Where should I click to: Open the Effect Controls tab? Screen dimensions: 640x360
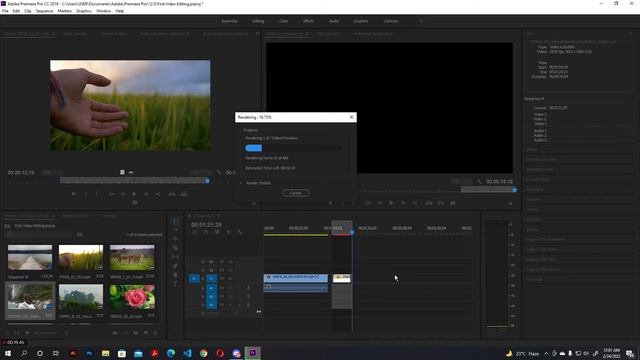coord(76,34)
